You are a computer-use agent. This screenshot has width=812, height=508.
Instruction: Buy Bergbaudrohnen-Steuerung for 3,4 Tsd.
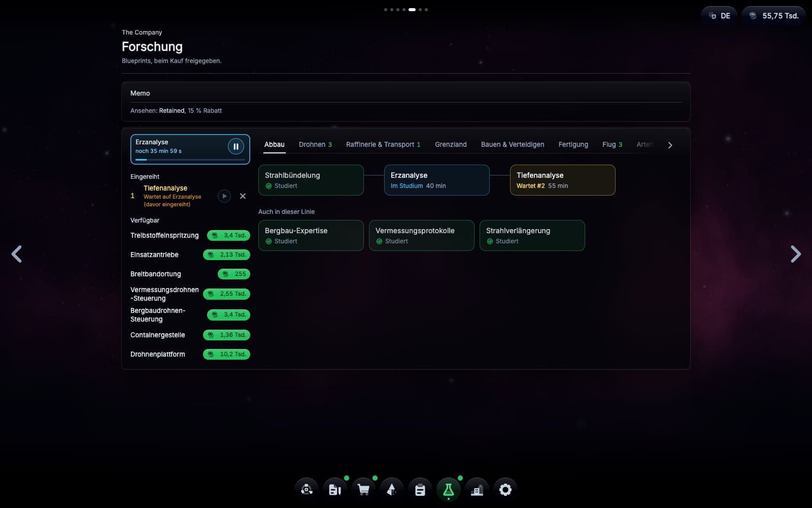click(228, 314)
